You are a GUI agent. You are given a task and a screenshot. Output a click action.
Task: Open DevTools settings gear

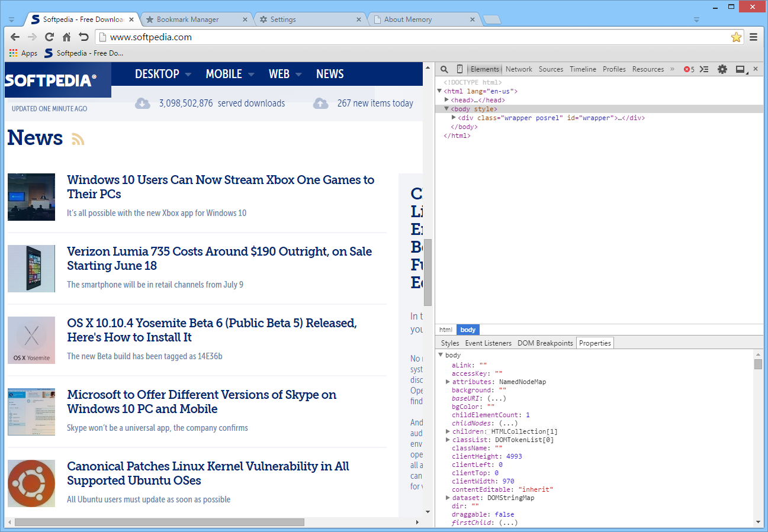[722, 69]
